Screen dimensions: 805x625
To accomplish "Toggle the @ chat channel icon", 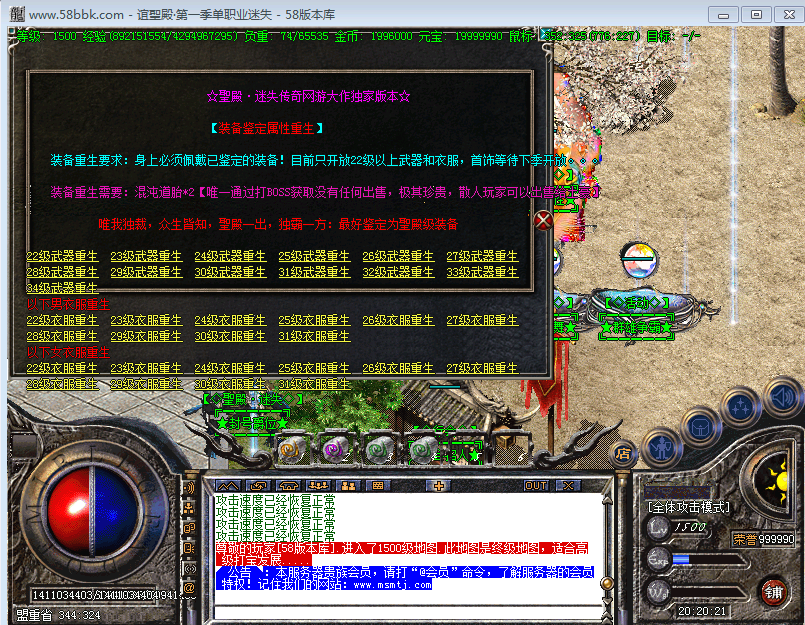I will [x=190, y=588].
